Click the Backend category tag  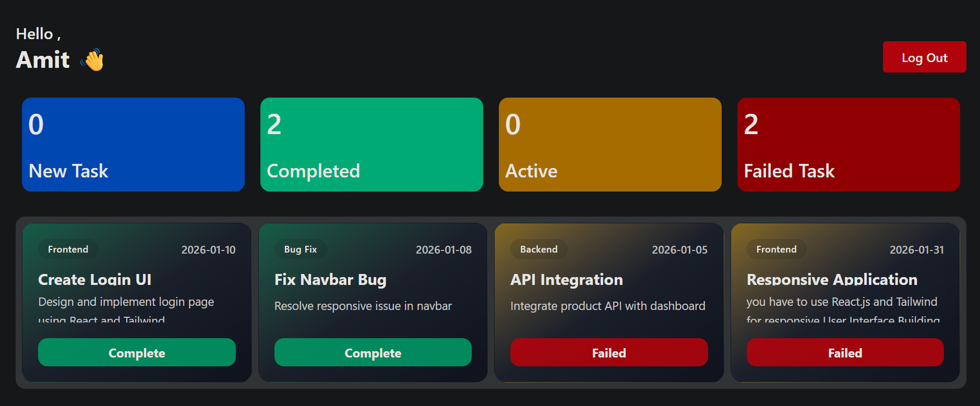click(x=539, y=249)
